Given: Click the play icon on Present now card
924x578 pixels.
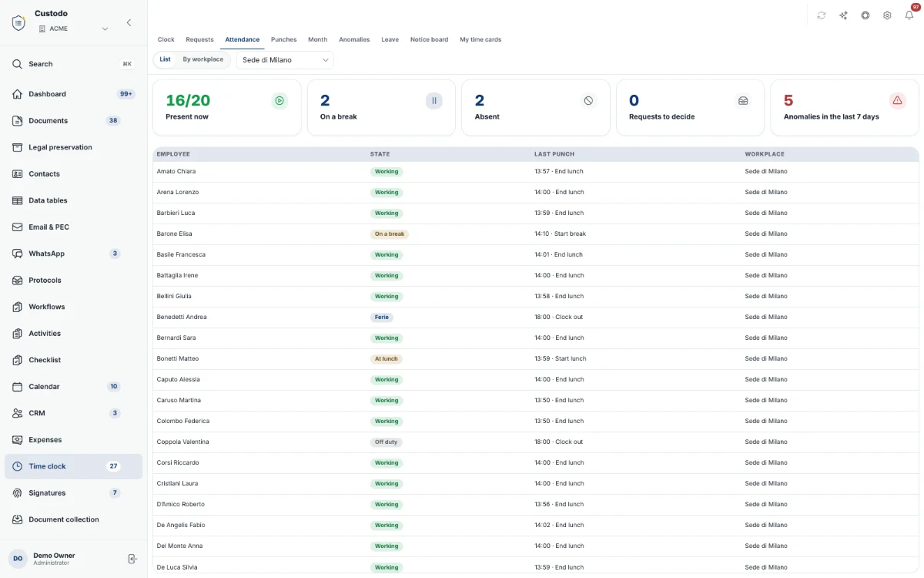Looking at the screenshot, I should coord(280,100).
